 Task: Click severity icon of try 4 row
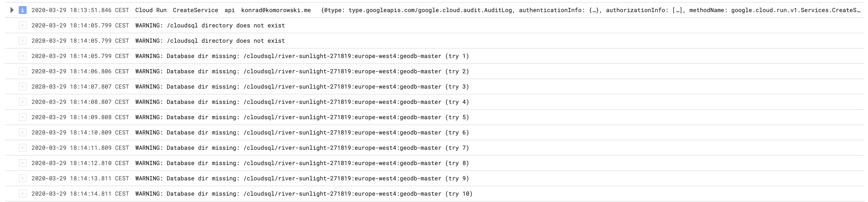(23, 102)
